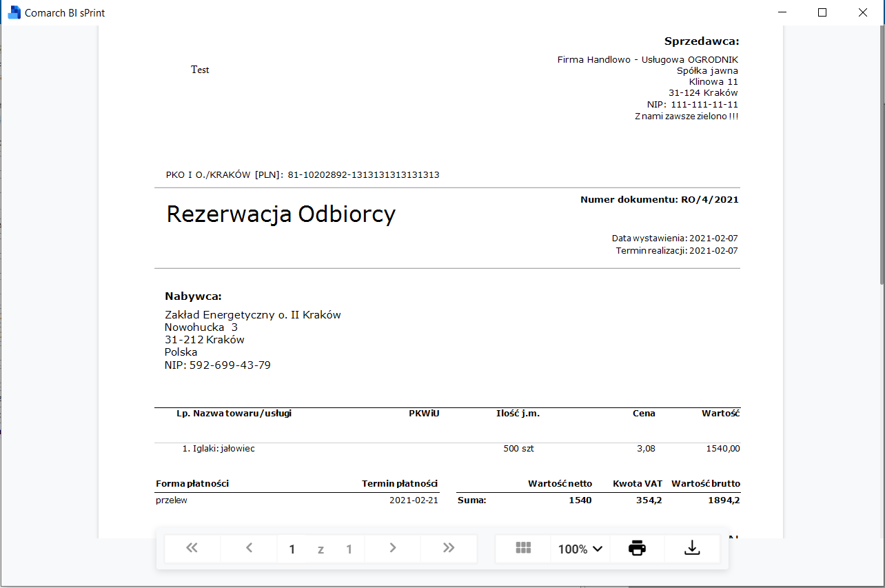Click the Wartość brutto column header

706,484
